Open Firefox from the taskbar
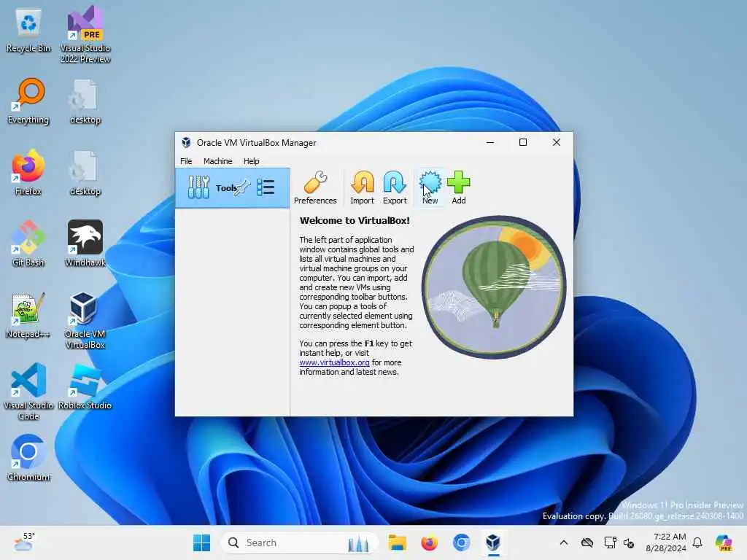The image size is (747, 560). [429, 542]
